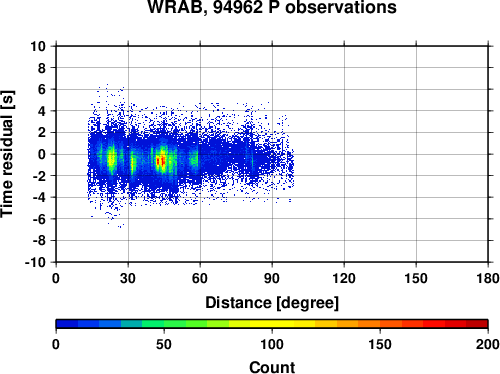Click the plot title WRAB P observations

coord(272,7)
